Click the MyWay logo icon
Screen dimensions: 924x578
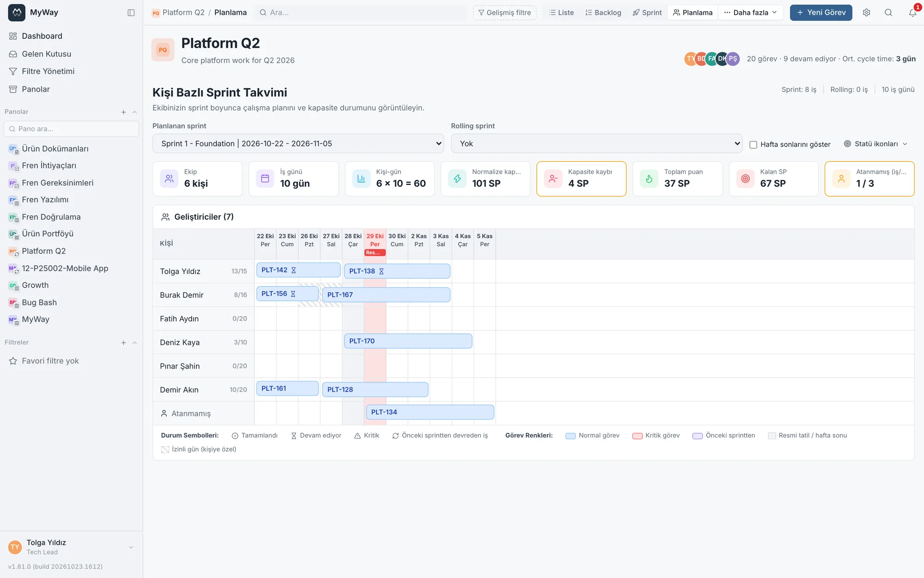(x=17, y=12)
